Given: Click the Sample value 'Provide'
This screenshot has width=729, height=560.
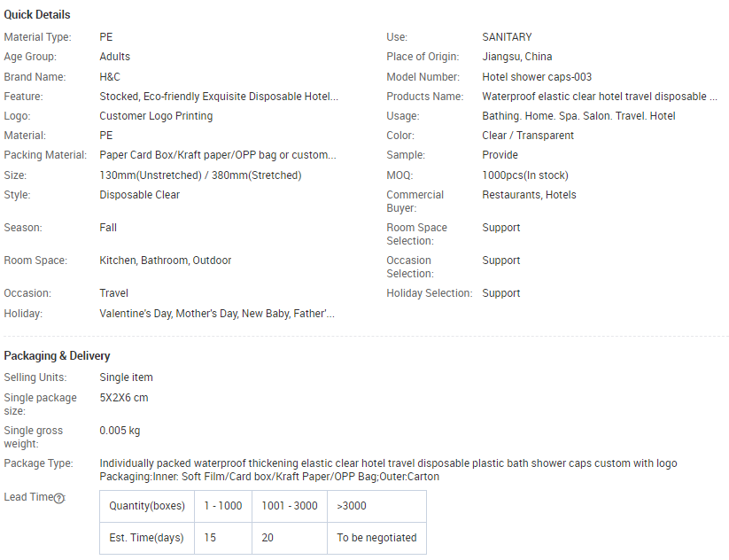Looking at the screenshot, I should pos(500,155).
